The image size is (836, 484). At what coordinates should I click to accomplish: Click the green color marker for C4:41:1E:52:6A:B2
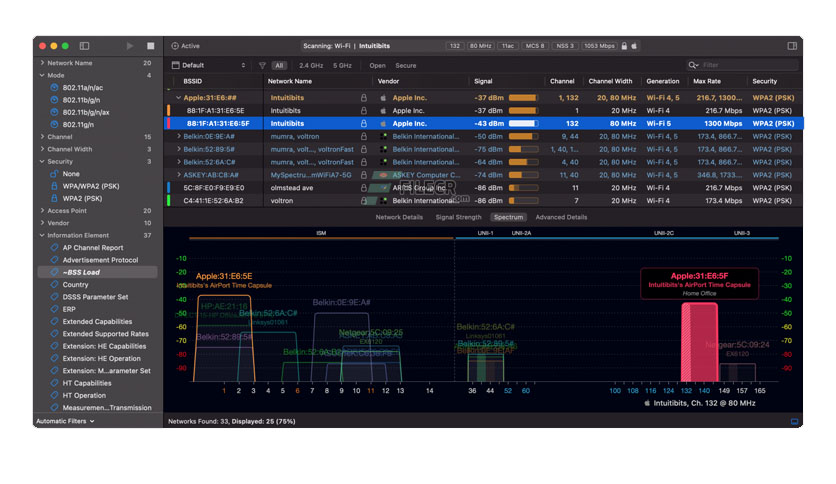tap(168, 200)
